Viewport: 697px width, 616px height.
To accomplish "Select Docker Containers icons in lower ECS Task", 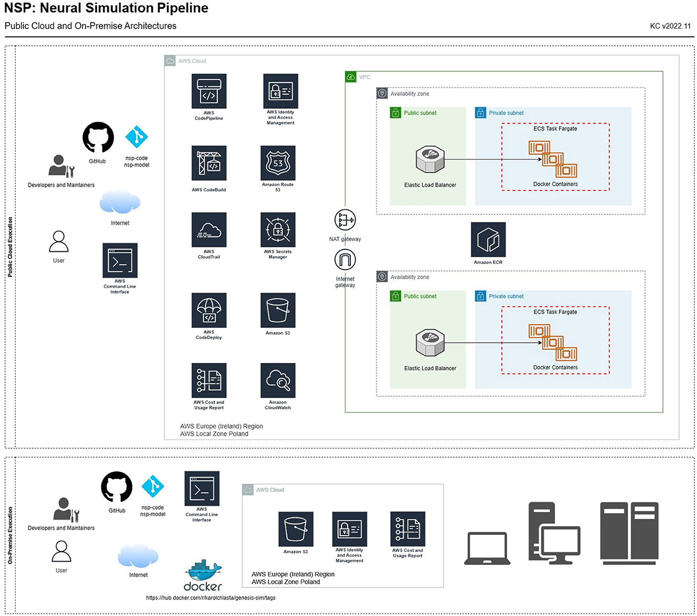I will 553,343.
